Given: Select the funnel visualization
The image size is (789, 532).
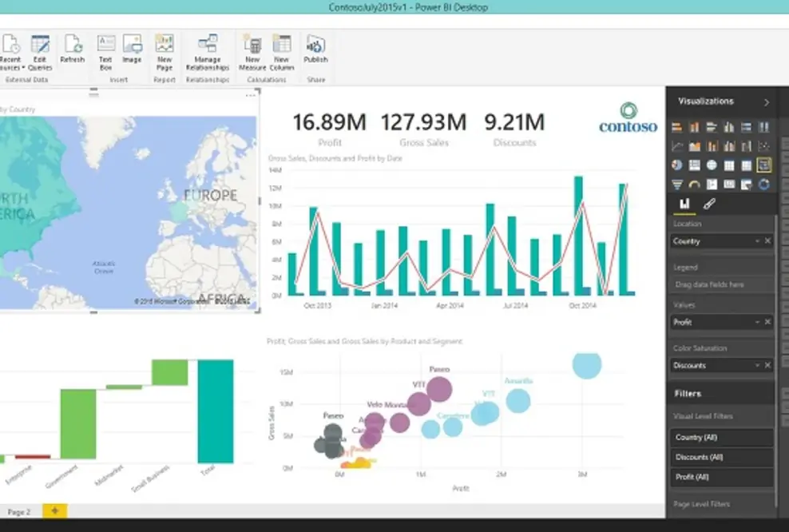Looking at the screenshot, I should (676, 185).
